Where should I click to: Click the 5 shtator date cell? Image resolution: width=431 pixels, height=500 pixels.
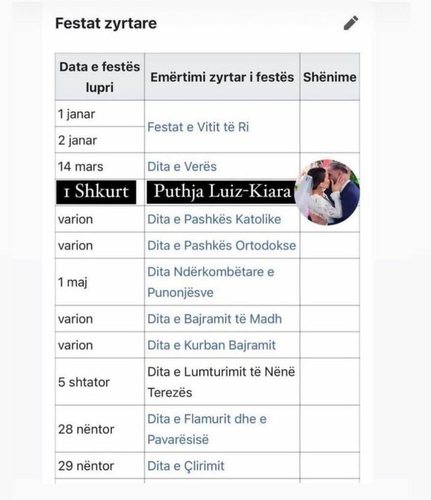(x=100, y=382)
